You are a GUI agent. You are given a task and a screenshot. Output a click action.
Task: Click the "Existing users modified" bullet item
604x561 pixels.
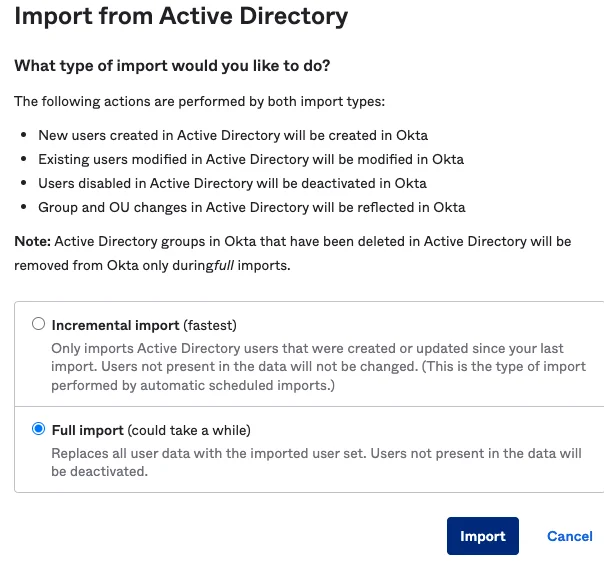pos(251,159)
